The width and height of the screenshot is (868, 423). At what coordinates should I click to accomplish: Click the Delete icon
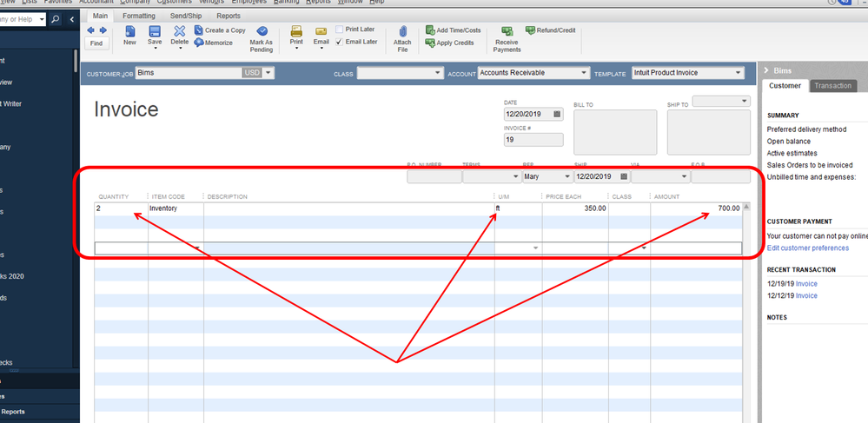[180, 31]
